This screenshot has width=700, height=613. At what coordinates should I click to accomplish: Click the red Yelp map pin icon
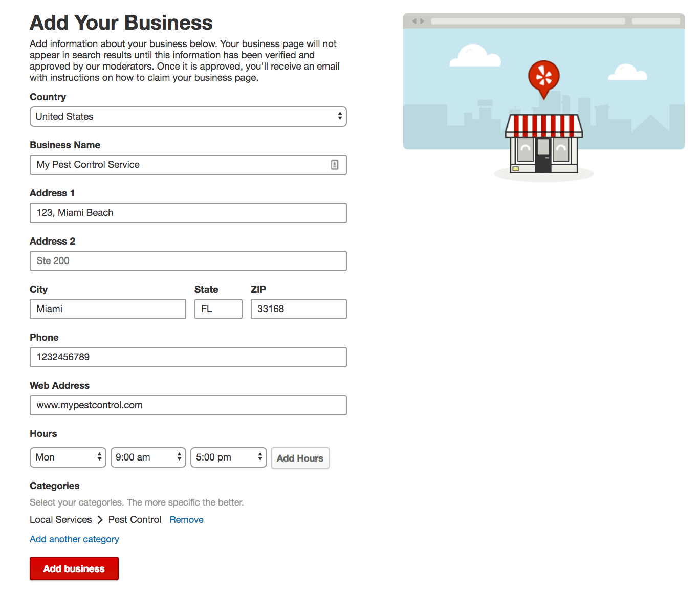[x=544, y=79]
